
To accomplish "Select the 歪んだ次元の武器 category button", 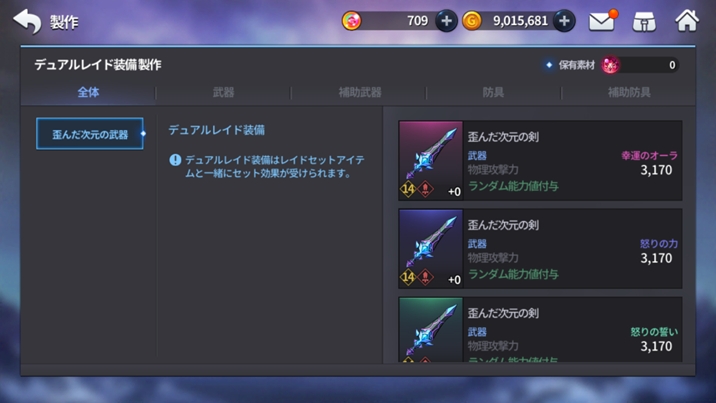I will (90, 134).
